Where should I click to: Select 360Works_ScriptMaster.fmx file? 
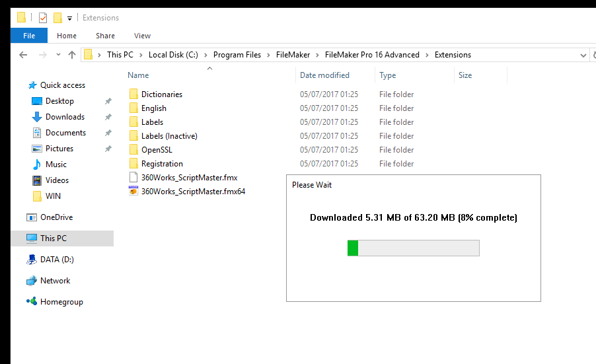point(189,178)
